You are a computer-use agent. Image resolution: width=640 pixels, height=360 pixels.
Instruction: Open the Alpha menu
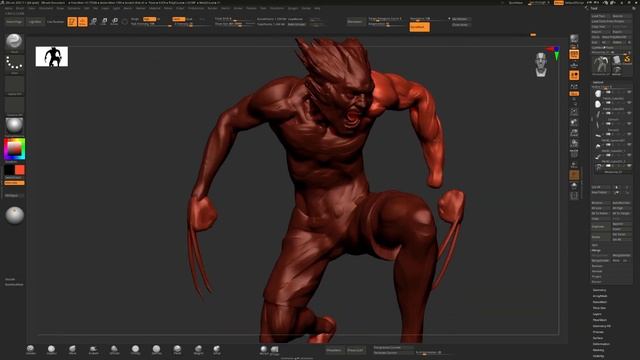[x=8, y=8]
